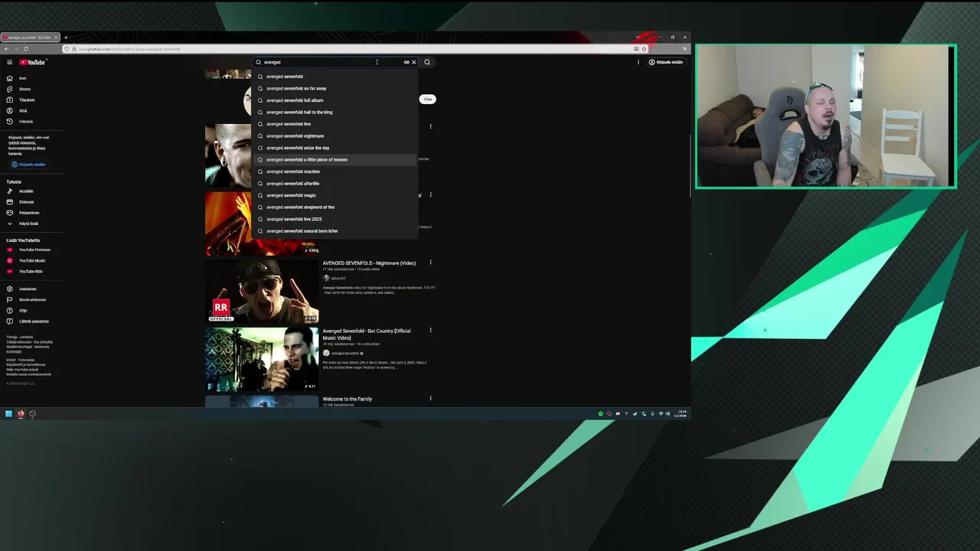Choose suggestion 'avenged sevenfold shepherd of fire'
This screenshot has width=980, height=551.
coord(335,207)
